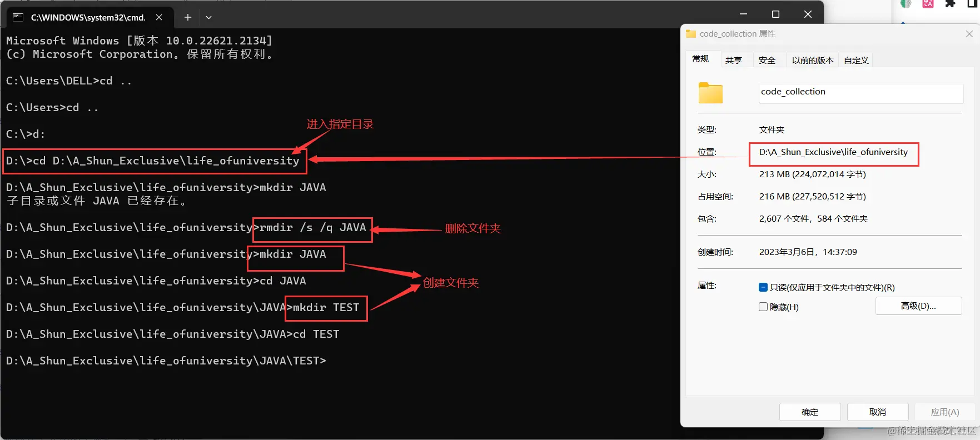The image size is (980, 440).
Task: Click the location path D:\A_Shun_Exclusive\life_ofuniversity in properties
Action: click(x=833, y=152)
